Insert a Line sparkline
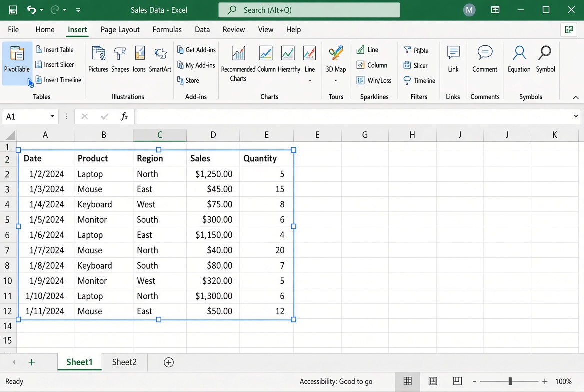The image size is (584, 392). [x=367, y=50]
